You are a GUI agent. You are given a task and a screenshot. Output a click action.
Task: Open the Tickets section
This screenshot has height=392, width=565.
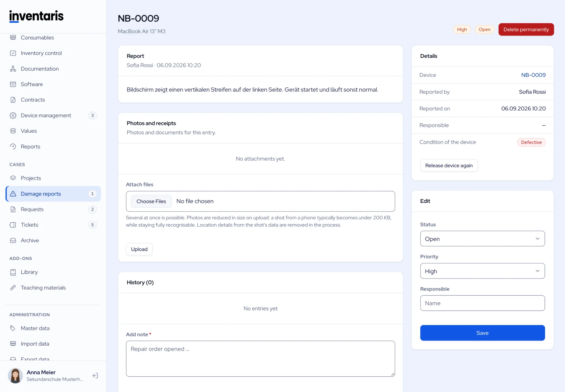tap(53, 225)
